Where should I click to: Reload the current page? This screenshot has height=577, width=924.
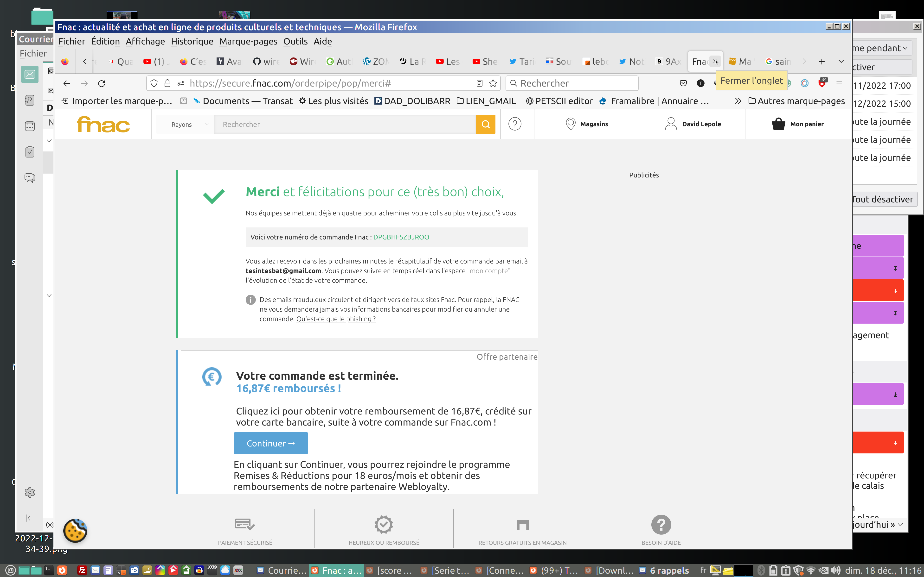pos(102,83)
